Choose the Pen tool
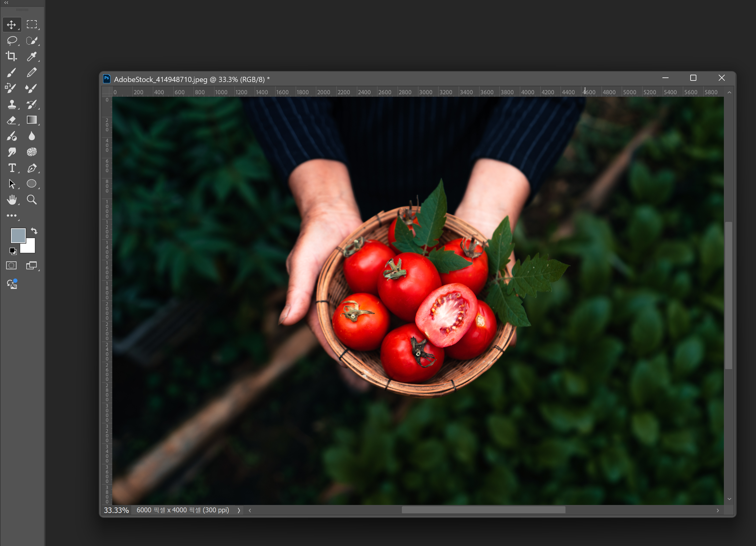Screen dimensions: 756x546 coord(32,168)
